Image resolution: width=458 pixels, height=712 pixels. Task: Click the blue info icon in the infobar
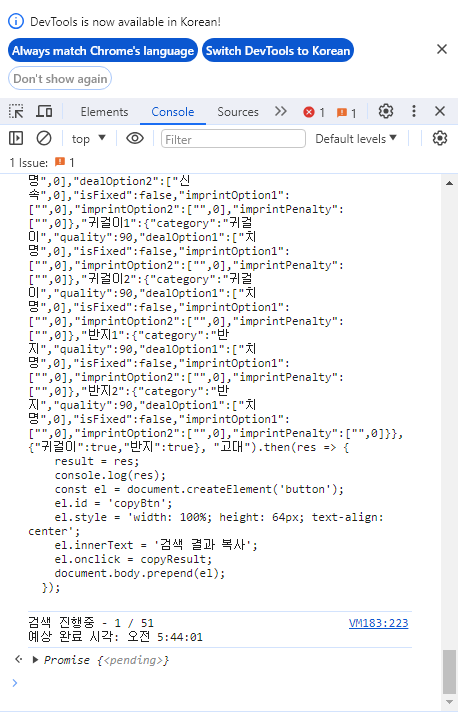[x=16, y=21]
